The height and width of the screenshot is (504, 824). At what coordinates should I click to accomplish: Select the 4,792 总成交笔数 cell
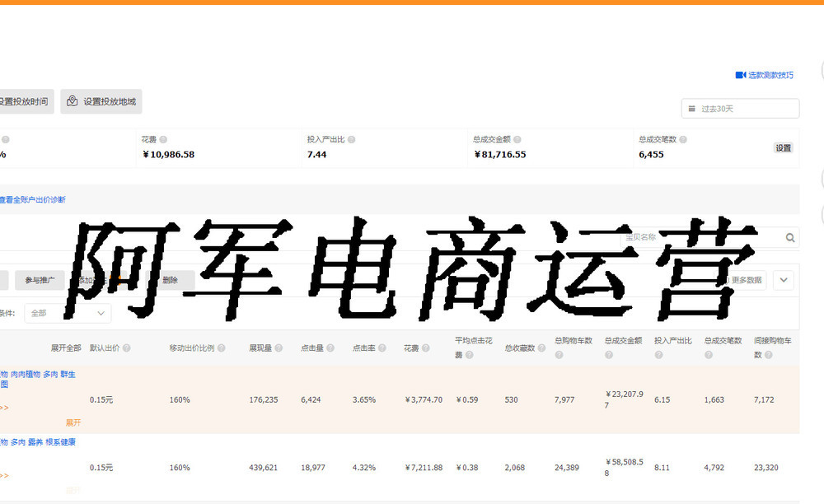(714, 468)
